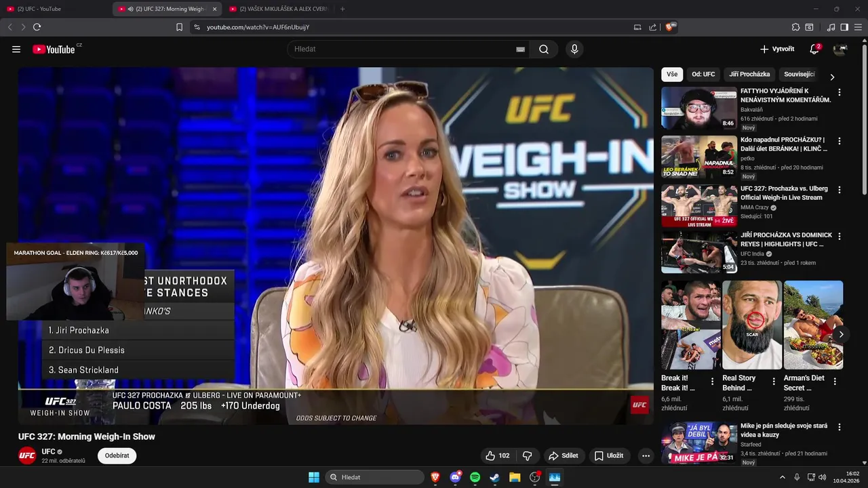Screen dimensions: 868x488
Task: Like the video with thumbs up
Action: pos(497,456)
